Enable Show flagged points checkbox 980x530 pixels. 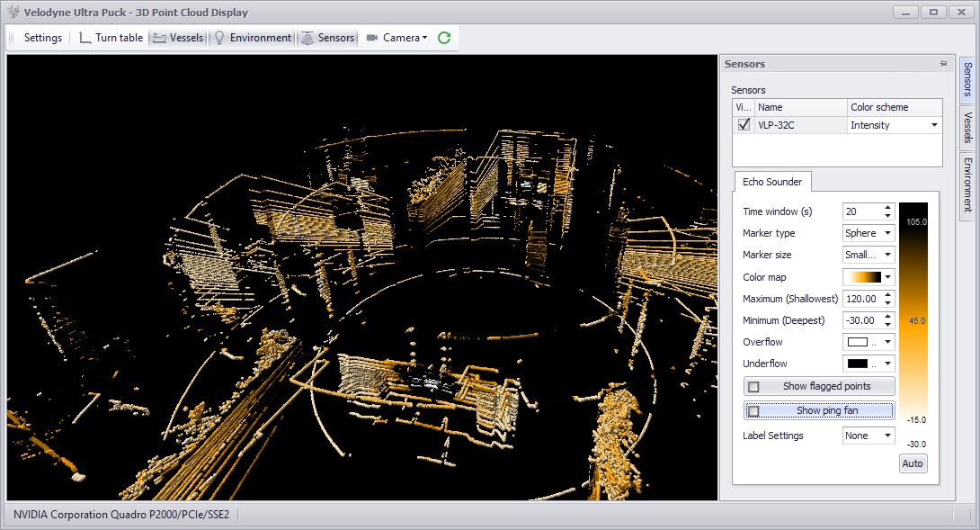(x=754, y=387)
